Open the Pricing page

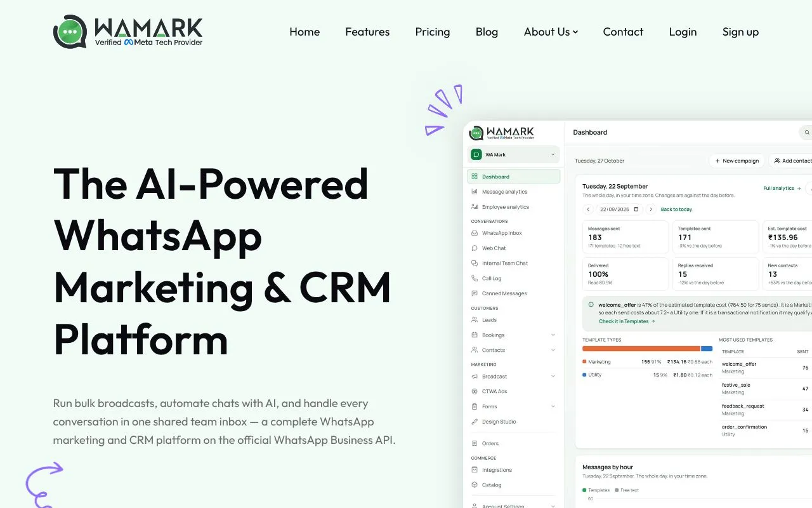(x=433, y=32)
